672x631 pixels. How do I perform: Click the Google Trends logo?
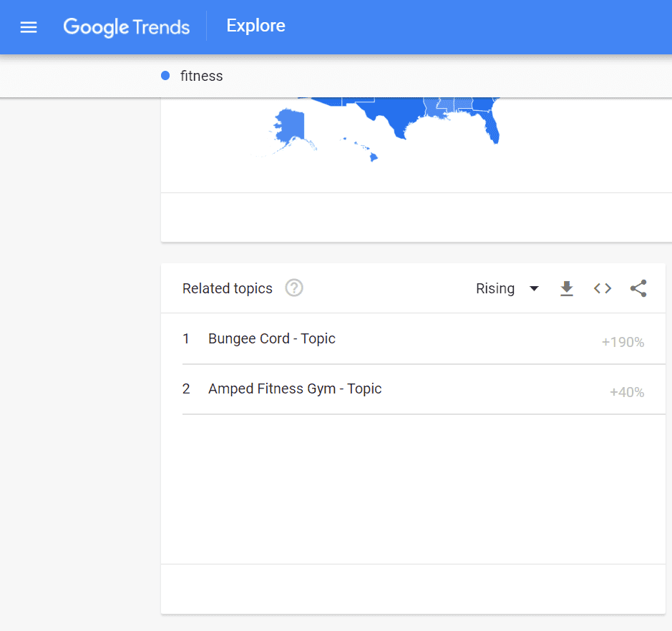point(126,27)
